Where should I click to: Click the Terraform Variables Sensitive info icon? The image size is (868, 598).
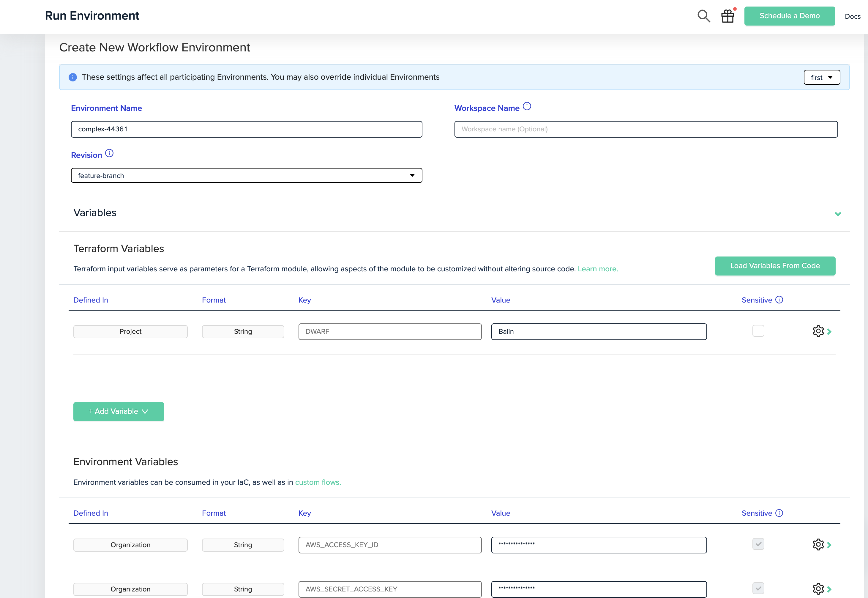(x=779, y=300)
